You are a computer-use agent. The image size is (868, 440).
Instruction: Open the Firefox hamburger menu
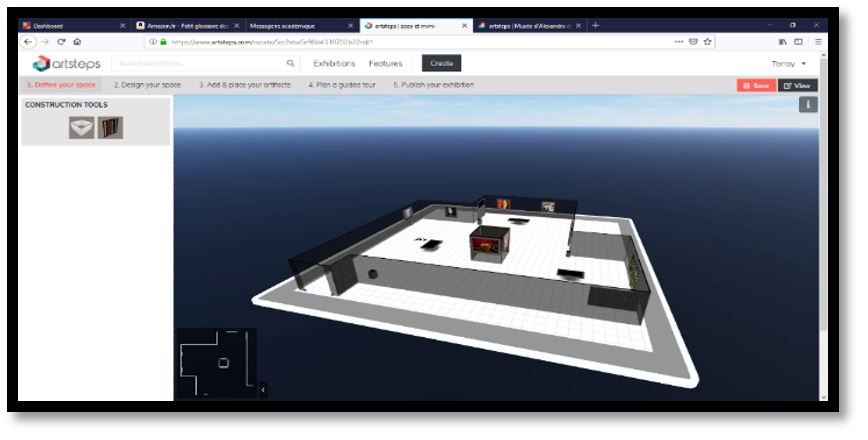tap(818, 42)
